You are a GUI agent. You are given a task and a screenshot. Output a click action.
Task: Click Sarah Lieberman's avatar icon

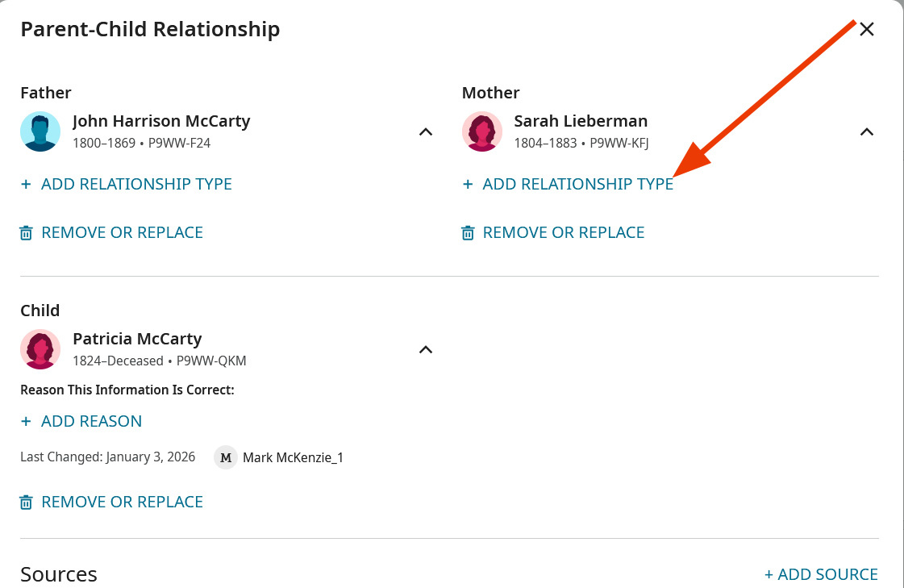click(482, 131)
